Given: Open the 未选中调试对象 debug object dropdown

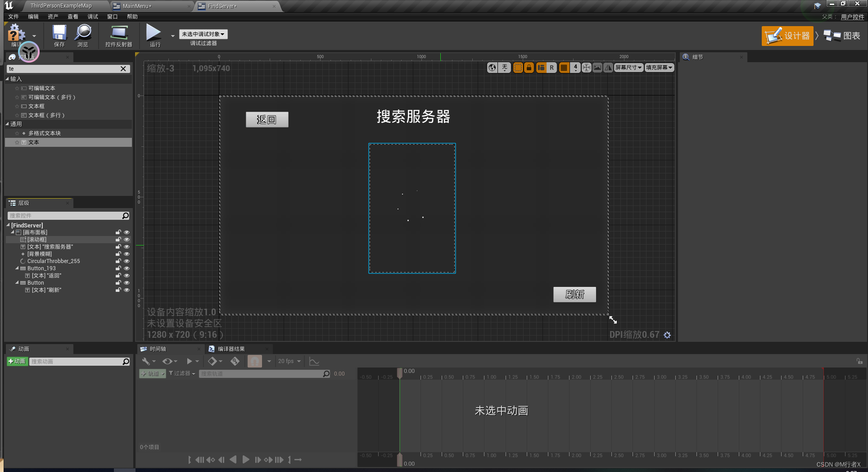Looking at the screenshot, I should tap(203, 34).
